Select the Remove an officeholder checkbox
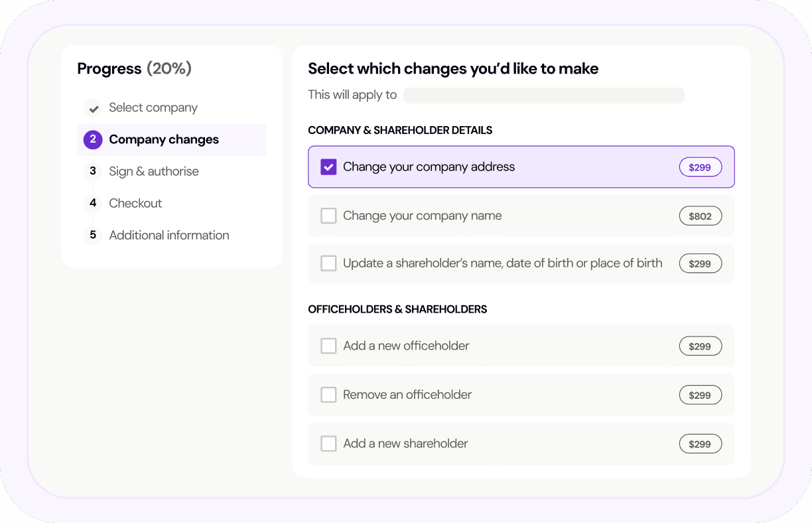This screenshot has height=523, width=812. pos(328,395)
